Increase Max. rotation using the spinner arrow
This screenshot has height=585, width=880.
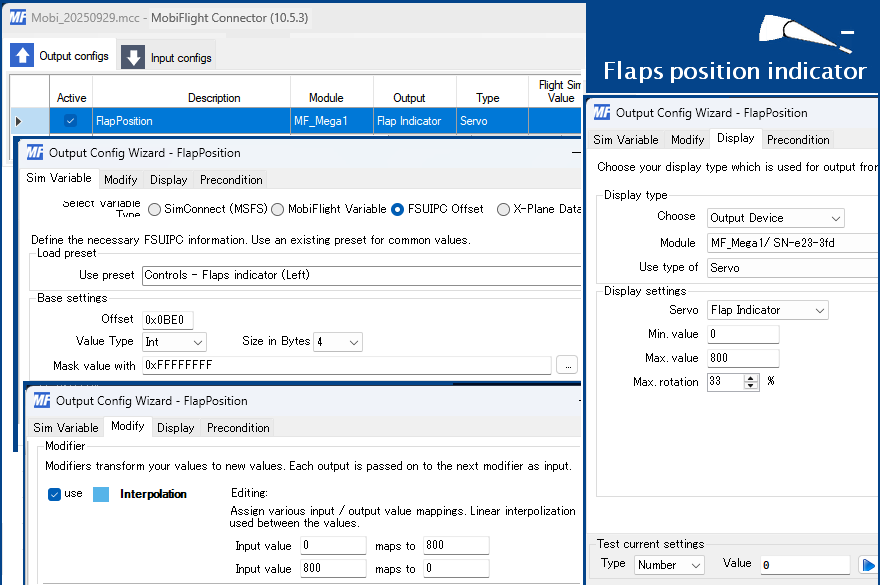click(752, 378)
